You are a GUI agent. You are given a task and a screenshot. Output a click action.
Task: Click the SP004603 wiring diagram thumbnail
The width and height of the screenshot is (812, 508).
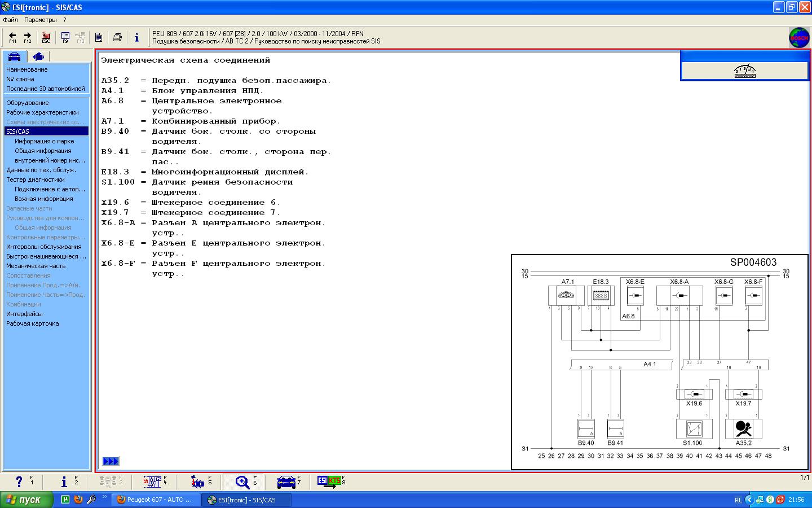pyautogui.click(x=660, y=362)
